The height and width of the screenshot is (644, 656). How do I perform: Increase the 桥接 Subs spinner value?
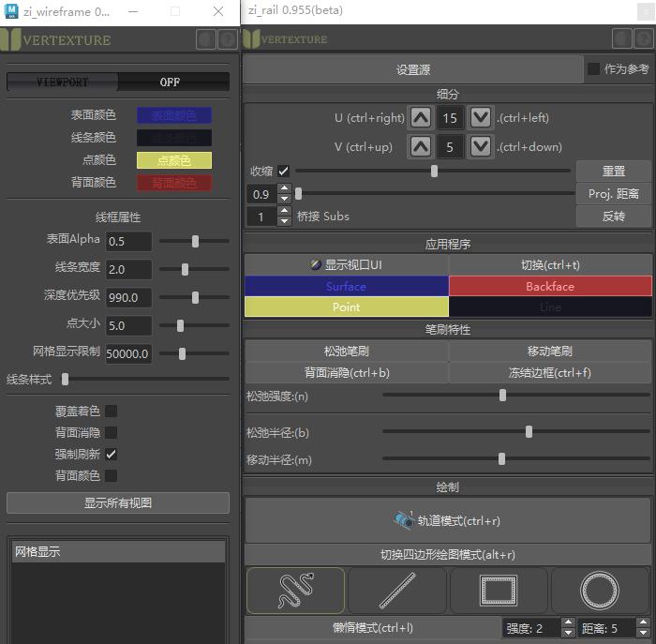(284, 212)
